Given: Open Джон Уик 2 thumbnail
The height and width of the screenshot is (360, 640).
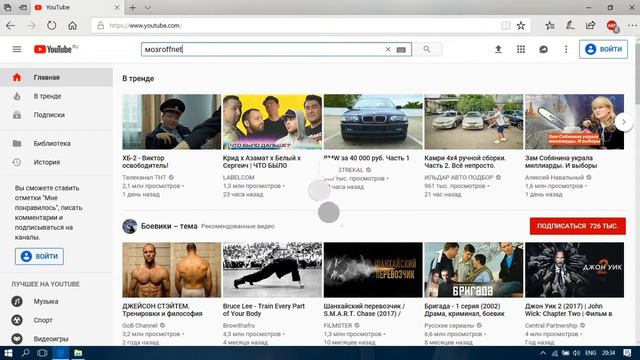Looking at the screenshot, I should 574,270.
